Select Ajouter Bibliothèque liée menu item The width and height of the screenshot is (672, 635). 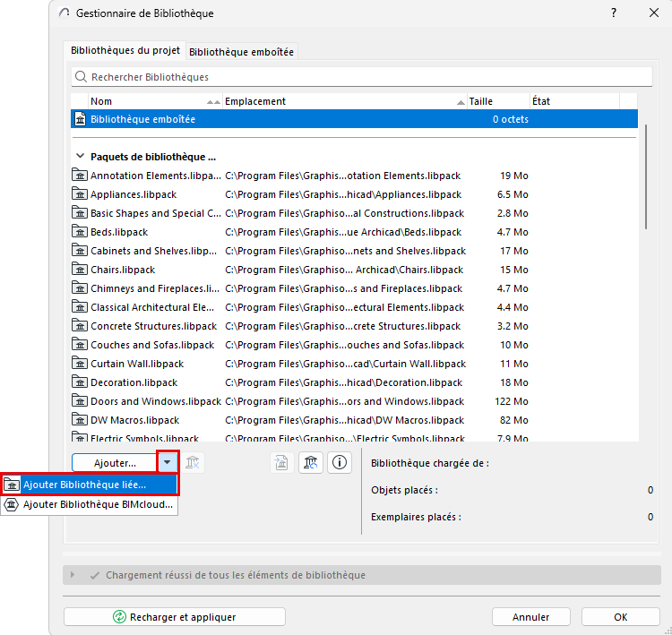[x=90, y=485]
